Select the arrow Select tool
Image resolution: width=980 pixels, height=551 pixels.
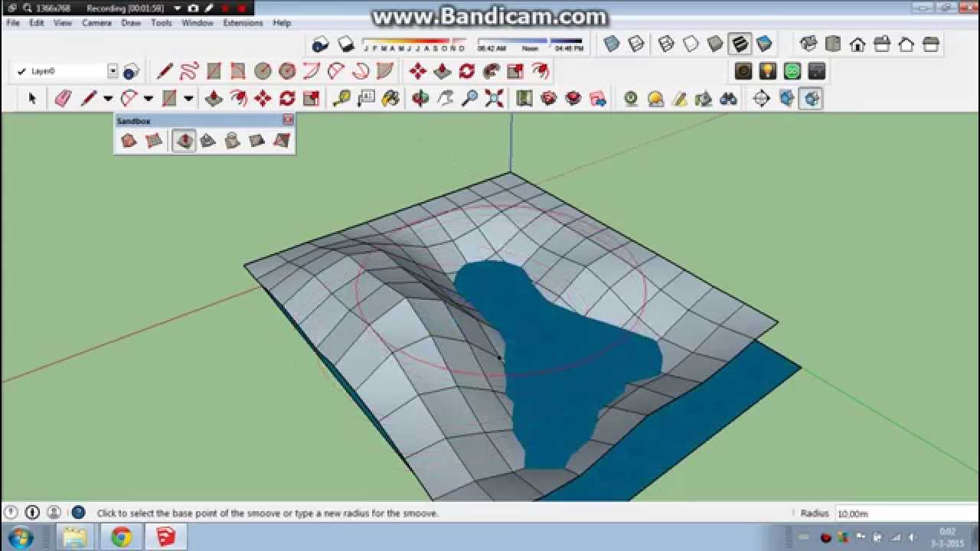pyautogui.click(x=32, y=98)
